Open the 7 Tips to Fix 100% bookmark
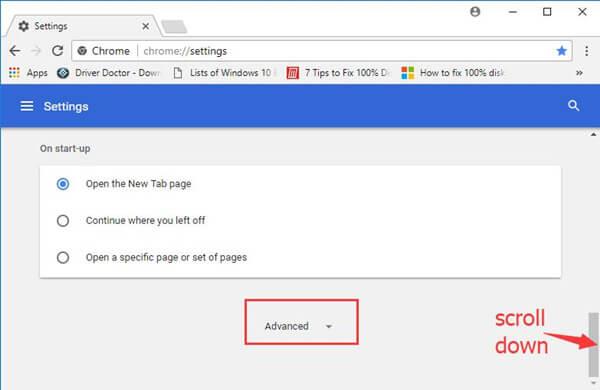The height and width of the screenshot is (390, 600). click(x=339, y=73)
